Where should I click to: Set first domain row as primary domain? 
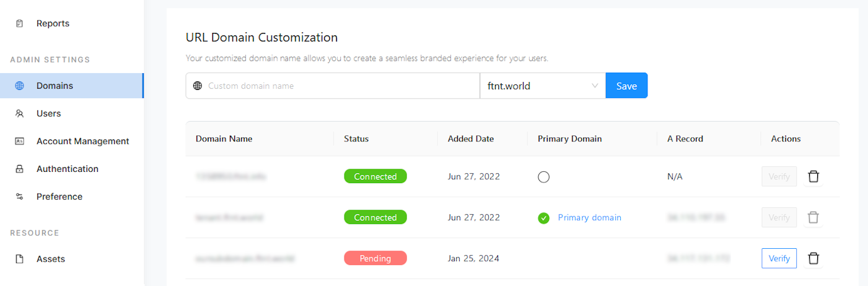[x=543, y=177]
